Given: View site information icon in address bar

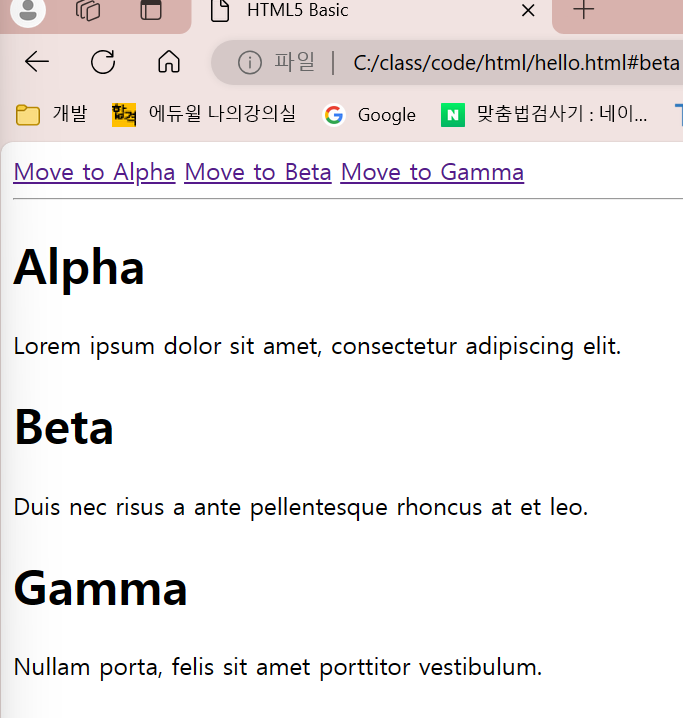Looking at the screenshot, I should tap(250, 62).
